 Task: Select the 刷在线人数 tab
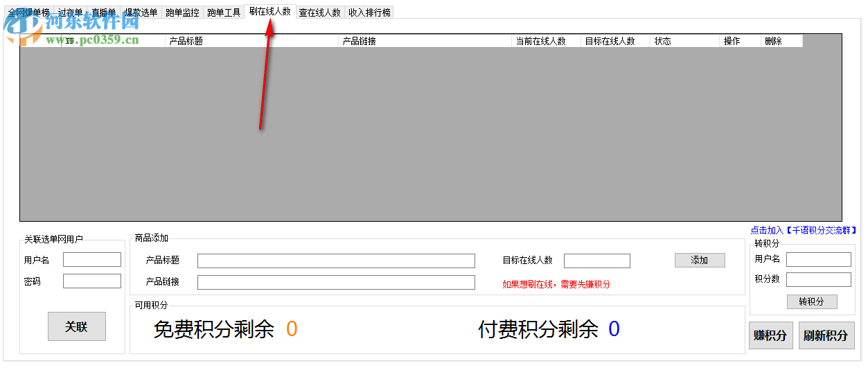(x=270, y=11)
